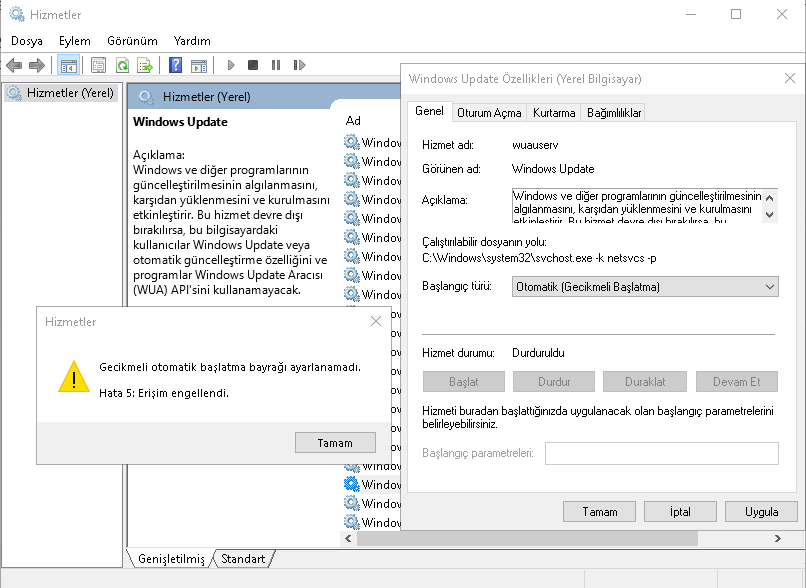This screenshot has width=806, height=588.
Task: Select the Standart view tab
Action: pos(243,559)
